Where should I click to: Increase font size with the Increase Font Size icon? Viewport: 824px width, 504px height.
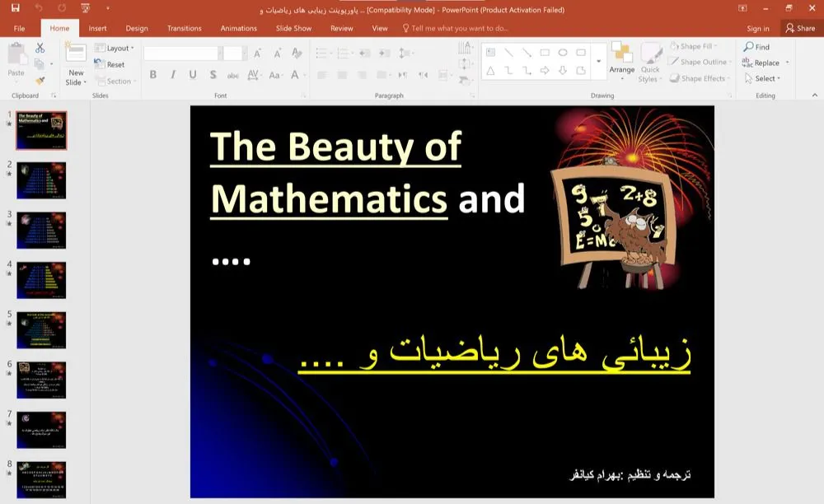pos(257,53)
